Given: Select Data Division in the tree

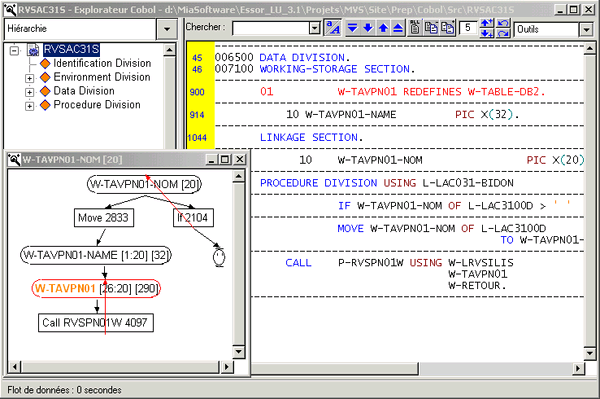Looking at the screenshot, I should click(x=84, y=91).
